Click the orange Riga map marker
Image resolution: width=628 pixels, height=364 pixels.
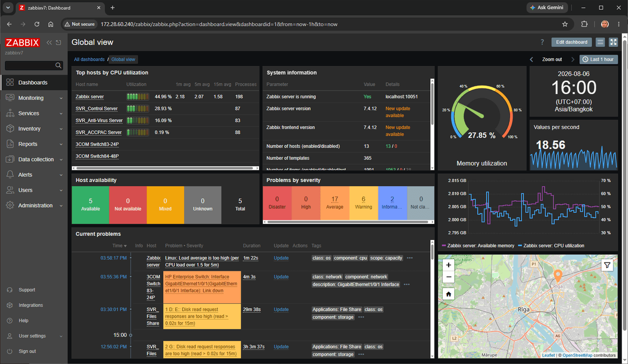(558, 276)
